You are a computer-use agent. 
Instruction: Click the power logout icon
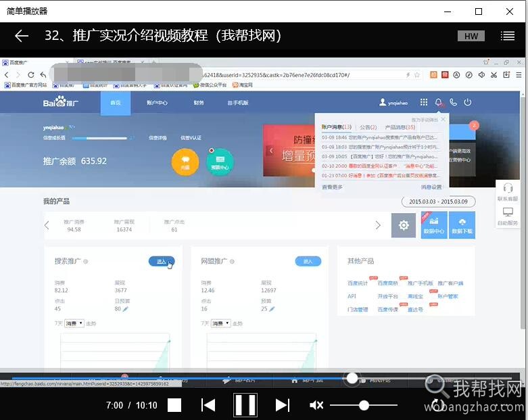[x=468, y=102]
